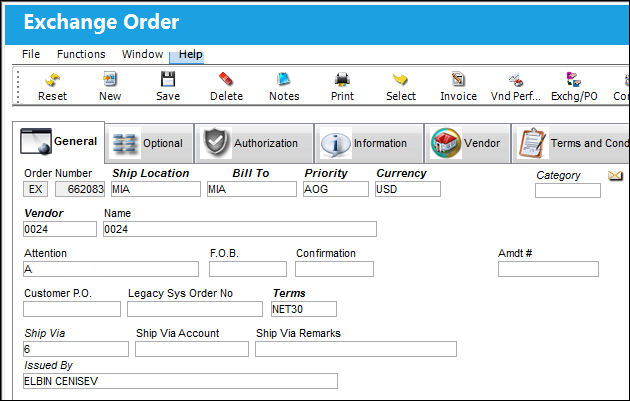Viewport: 630px width, 401px height.
Task: Click the Priority field showing AOG
Action: click(x=335, y=189)
